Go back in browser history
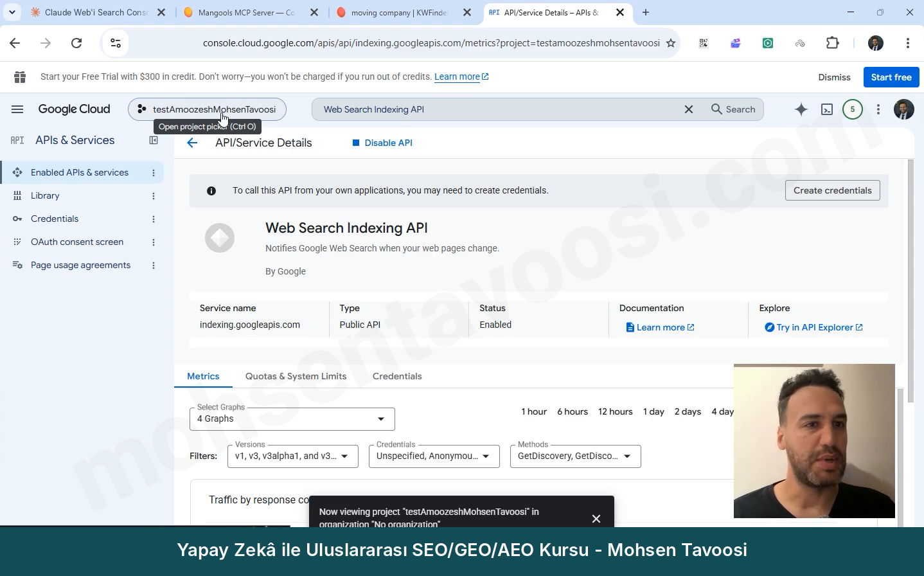 (x=15, y=43)
